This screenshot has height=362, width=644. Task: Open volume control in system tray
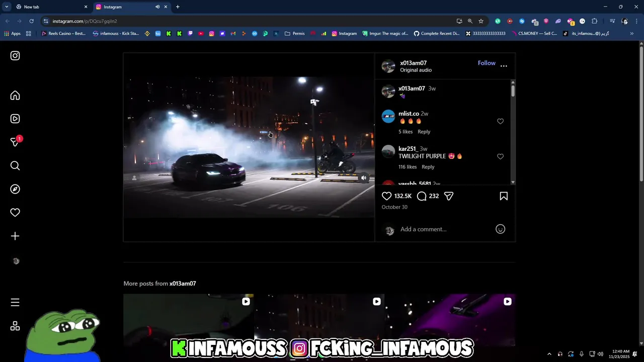click(600, 354)
